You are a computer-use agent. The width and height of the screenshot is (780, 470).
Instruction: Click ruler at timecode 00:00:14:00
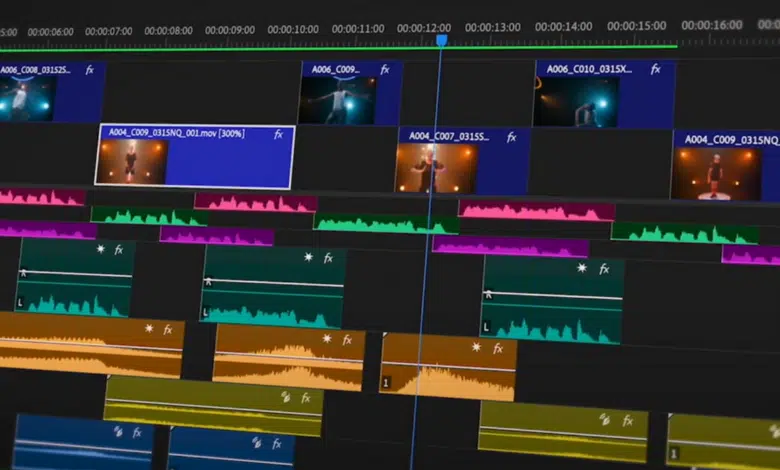click(x=564, y=26)
